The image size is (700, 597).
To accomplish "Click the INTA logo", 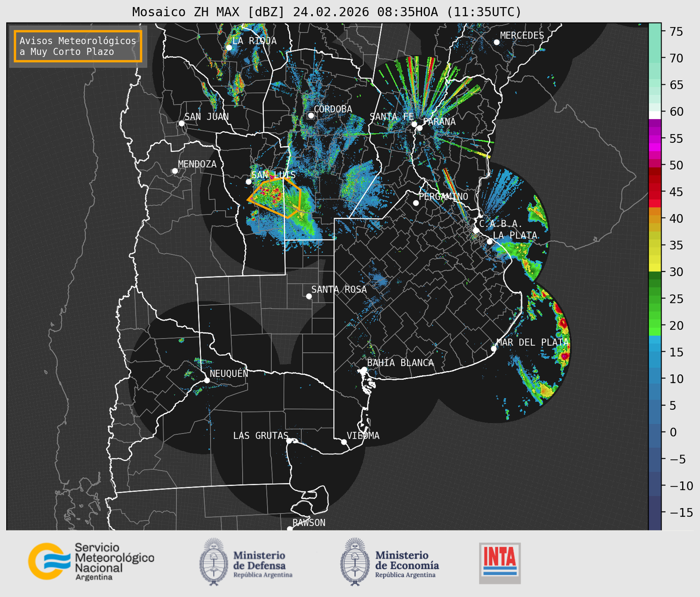I will click(500, 563).
